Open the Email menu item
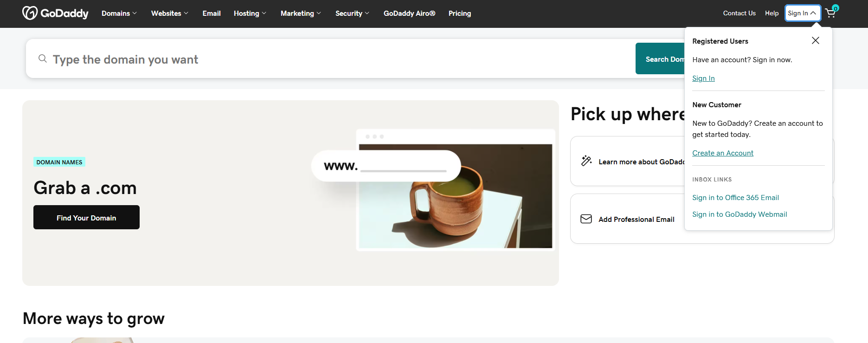 [212, 13]
